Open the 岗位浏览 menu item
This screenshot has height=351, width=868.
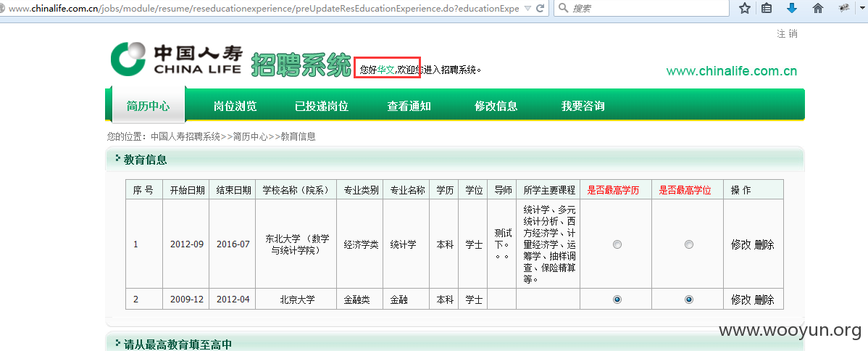click(235, 107)
